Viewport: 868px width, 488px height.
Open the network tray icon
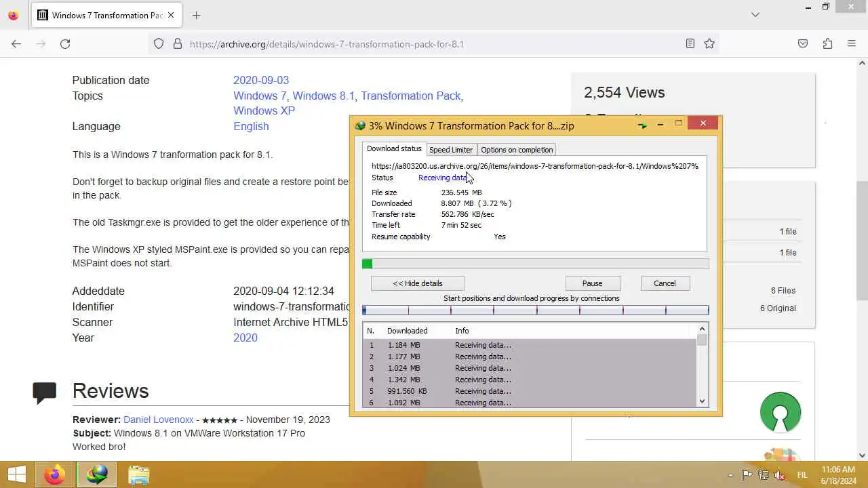tap(764, 475)
